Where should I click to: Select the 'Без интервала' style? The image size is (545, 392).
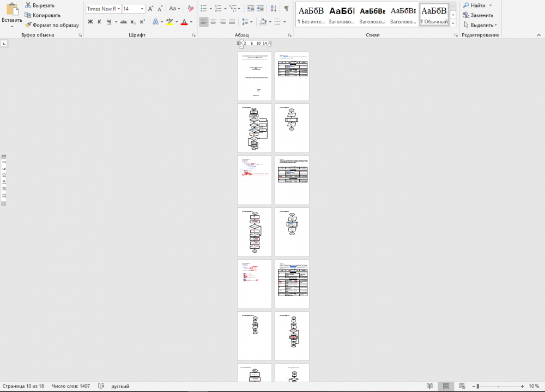[311, 15]
